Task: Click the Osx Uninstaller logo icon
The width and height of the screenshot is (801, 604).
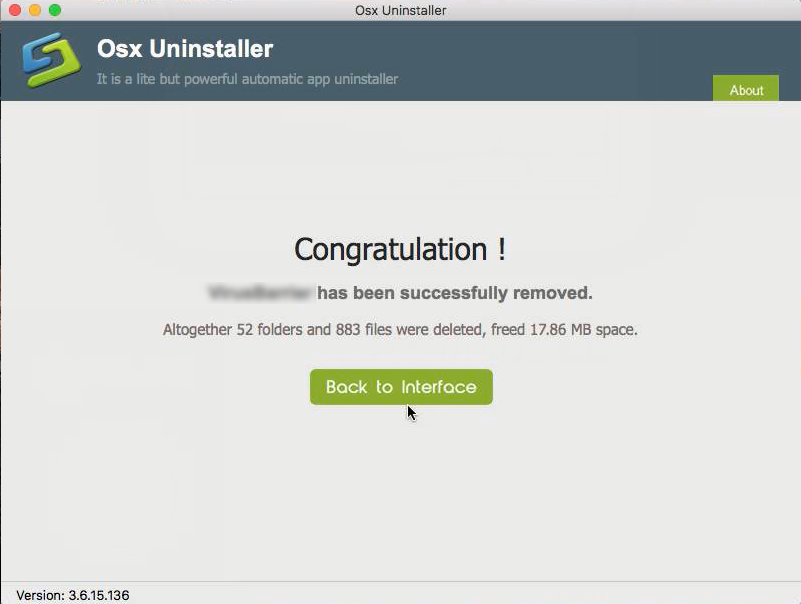Action: click(x=51, y=59)
